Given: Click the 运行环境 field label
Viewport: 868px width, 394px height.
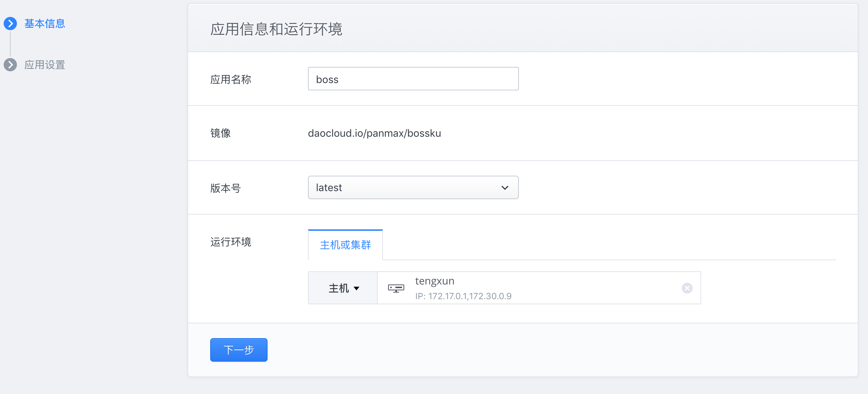Looking at the screenshot, I should pyautogui.click(x=230, y=242).
